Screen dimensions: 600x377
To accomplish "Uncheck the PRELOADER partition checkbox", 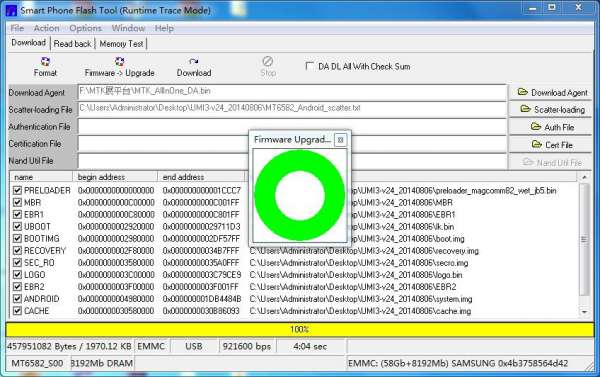I will tap(17, 190).
